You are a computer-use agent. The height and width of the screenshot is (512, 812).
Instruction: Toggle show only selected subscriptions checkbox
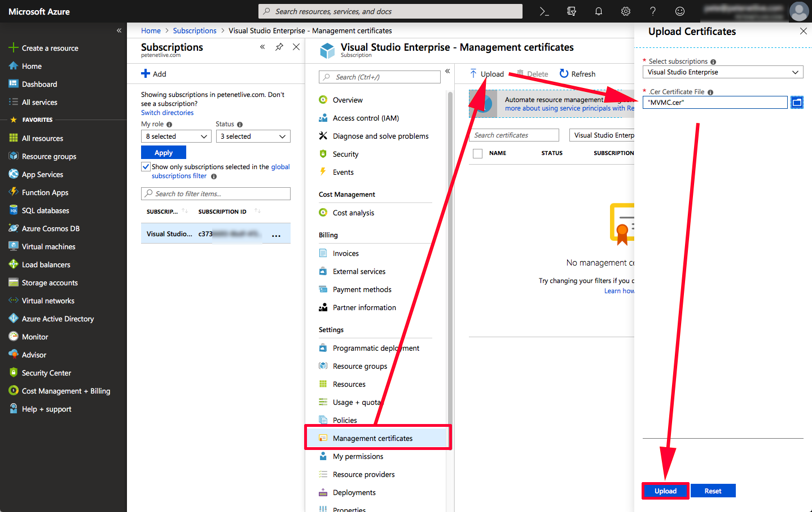[146, 167]
